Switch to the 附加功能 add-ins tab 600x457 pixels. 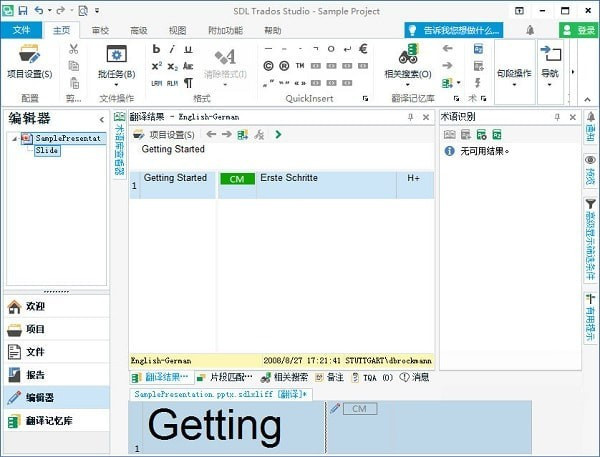coord(225,30)
